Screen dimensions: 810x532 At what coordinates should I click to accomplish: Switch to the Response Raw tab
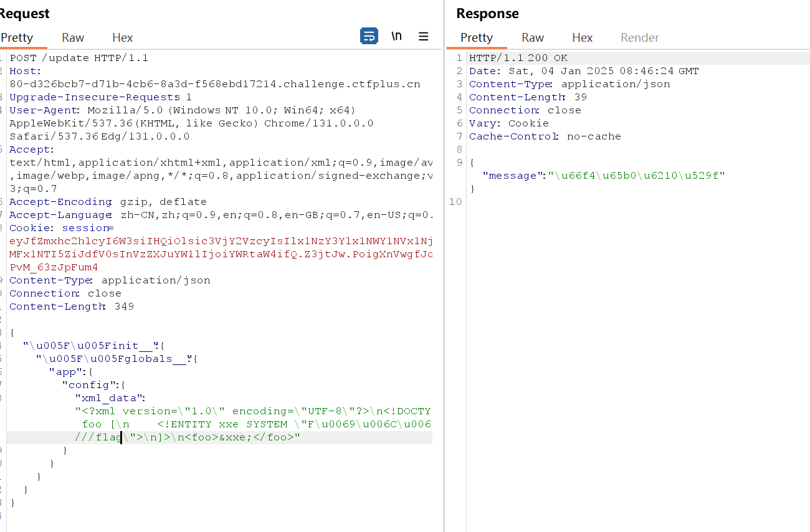(x=533, y=37)
